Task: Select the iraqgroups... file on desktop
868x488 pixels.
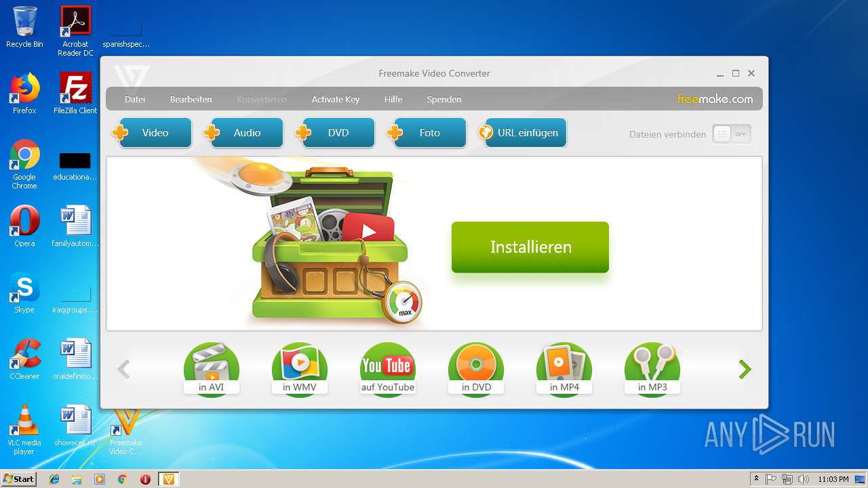Action: click(75, 300)
